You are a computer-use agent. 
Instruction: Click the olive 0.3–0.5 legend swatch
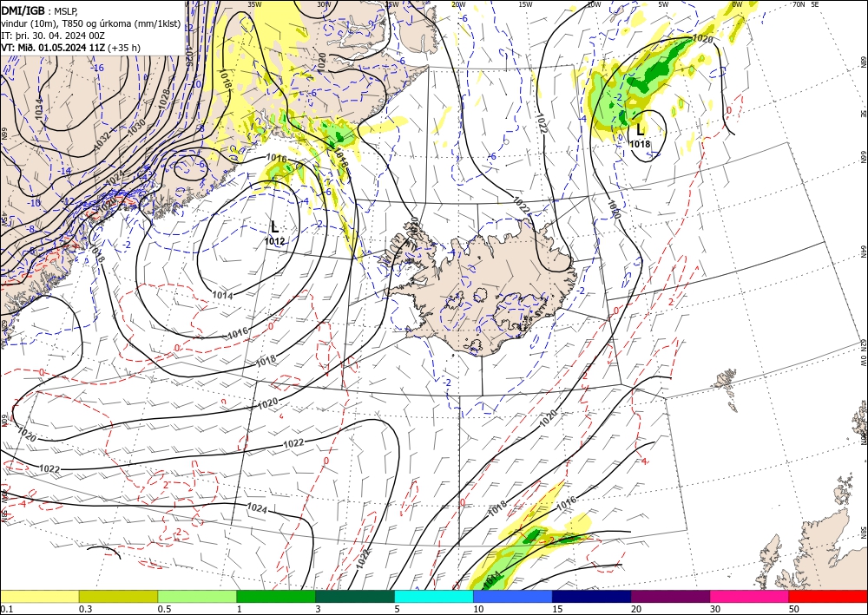118,596
